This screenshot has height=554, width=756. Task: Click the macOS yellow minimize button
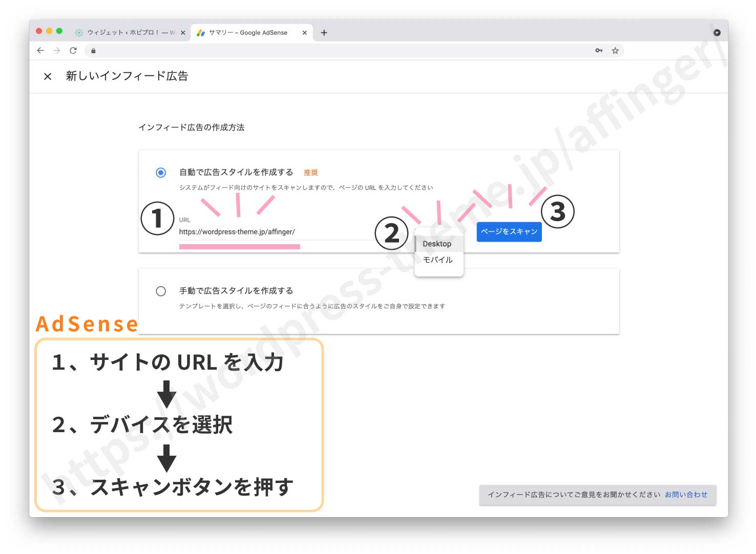pos(49,31)
